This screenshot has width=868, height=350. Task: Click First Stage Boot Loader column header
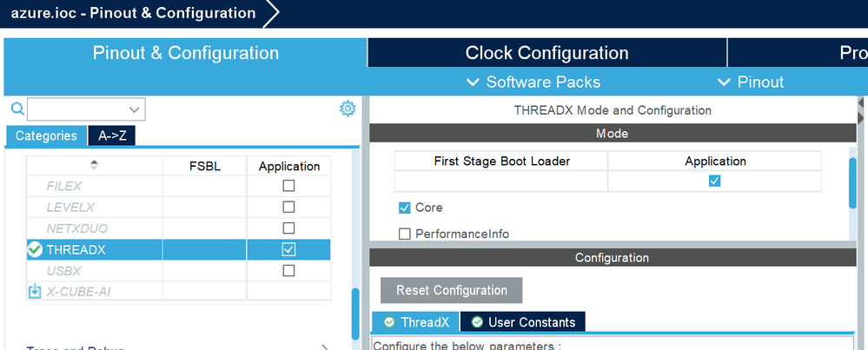(501, 161)
